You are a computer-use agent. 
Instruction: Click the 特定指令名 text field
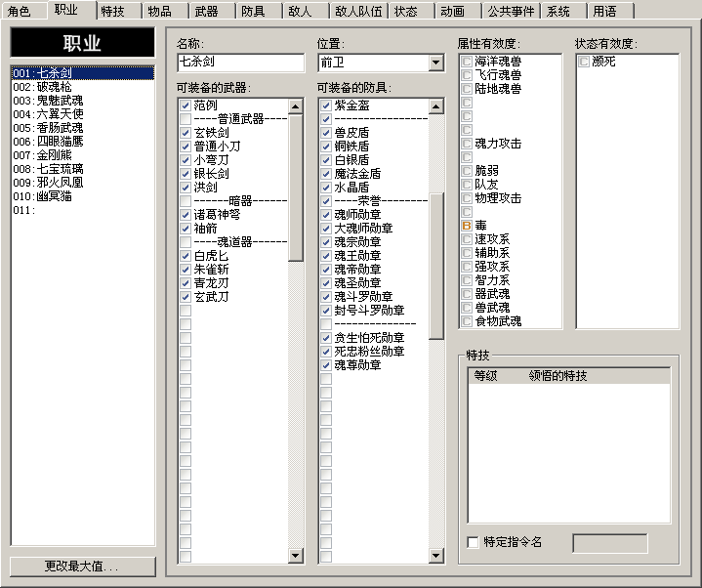click(610, 543)
